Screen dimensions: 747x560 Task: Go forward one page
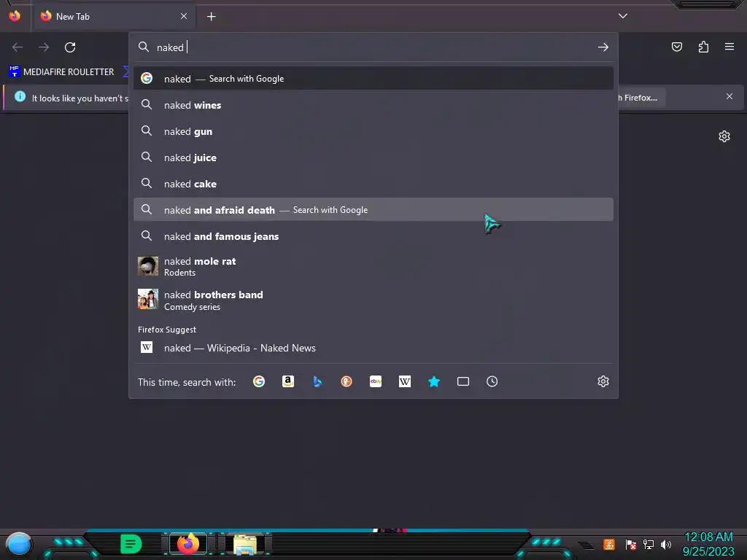tap(44, 47)
